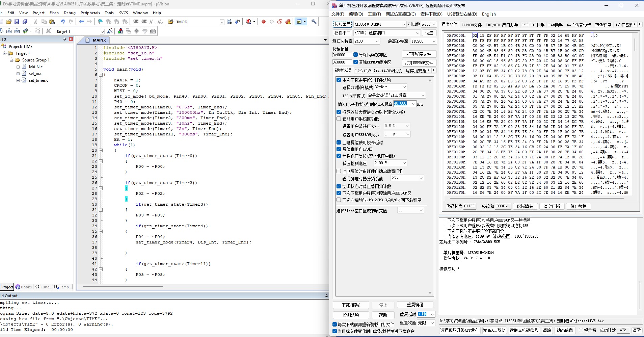Pin the Build Output panel
The width and height of the screenshot is (644, 337).
pos(326,295)
